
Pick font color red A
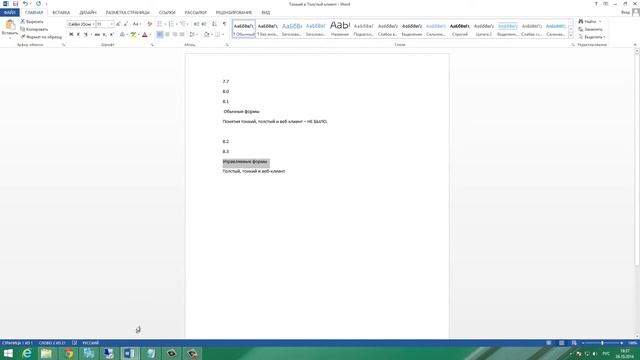coord(144,35)
